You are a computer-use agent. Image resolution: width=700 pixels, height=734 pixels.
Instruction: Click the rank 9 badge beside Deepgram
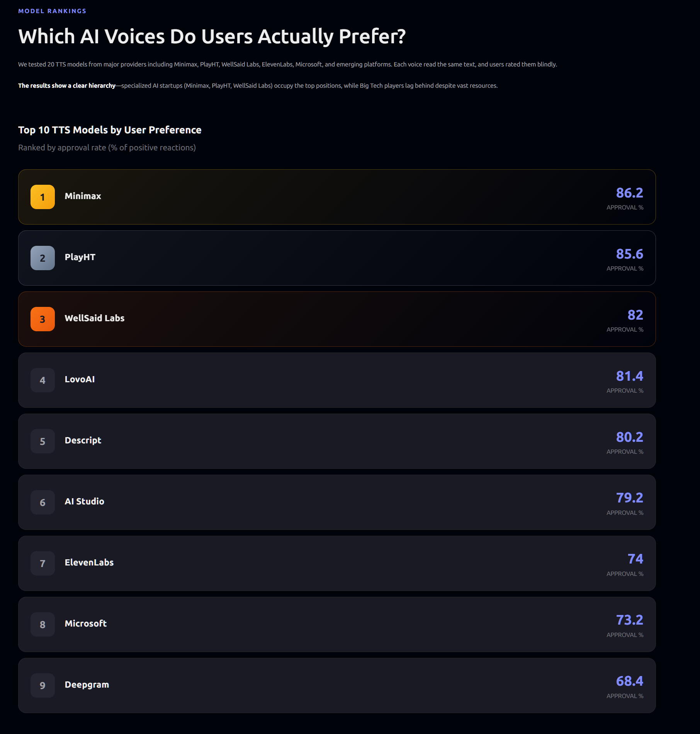pos(42,685)
